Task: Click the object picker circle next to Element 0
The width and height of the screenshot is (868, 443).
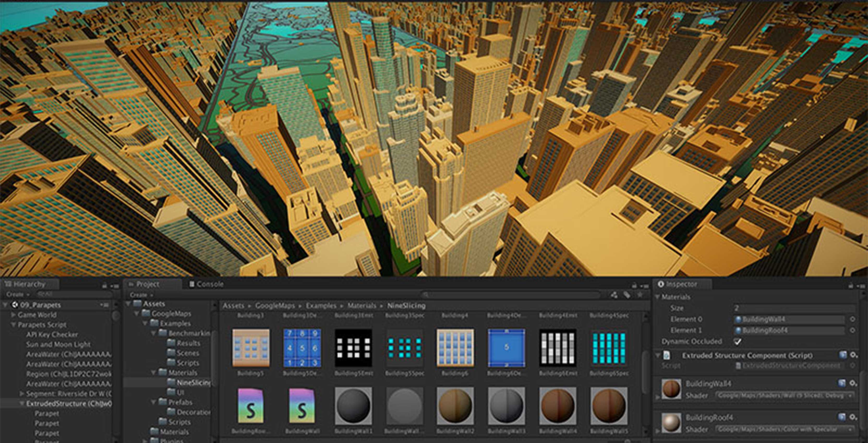Action: pyautogui.click(x=853, y=319)
